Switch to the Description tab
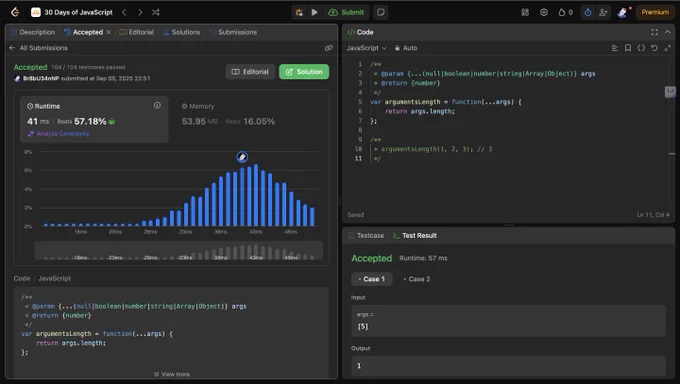This screenshot has height=384, width=680. [33, 32]
